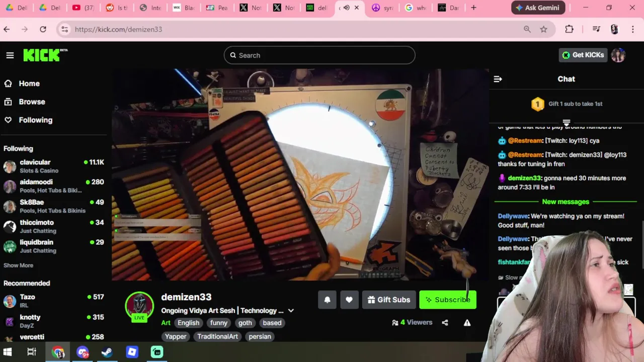Open thiccimoto channel from Following list

click(x=53, y=226)
